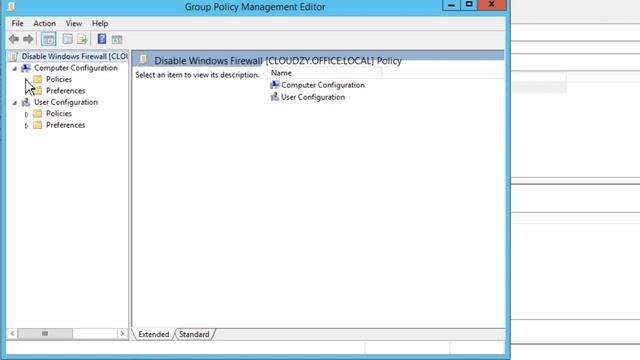This screenshot has height=360, width=640.
Task: Select Computer Configuration text in right list
Action: pos(323,85)
